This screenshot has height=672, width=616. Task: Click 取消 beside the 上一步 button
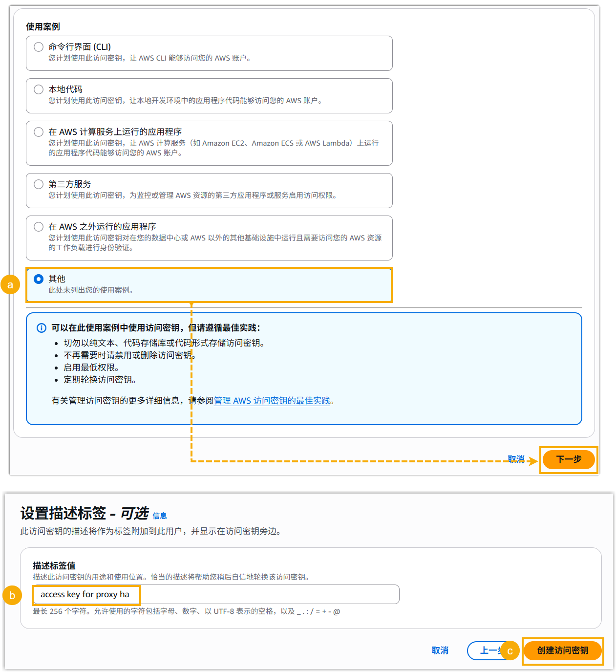coord(440,650)
